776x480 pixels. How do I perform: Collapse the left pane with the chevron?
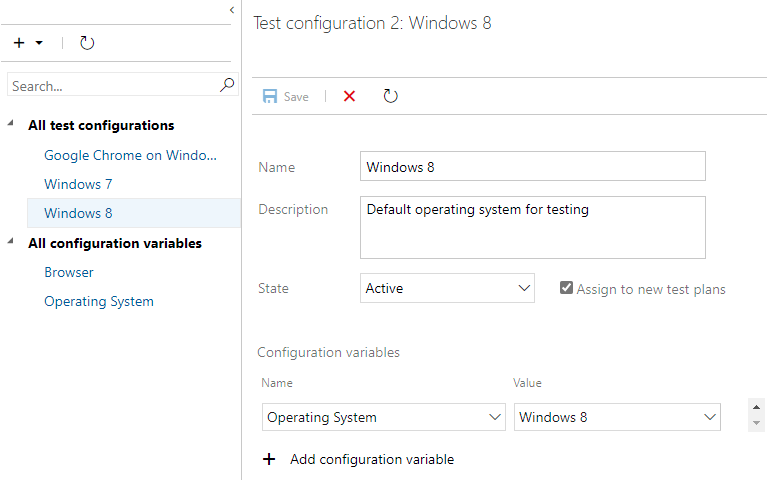[232, 9]
